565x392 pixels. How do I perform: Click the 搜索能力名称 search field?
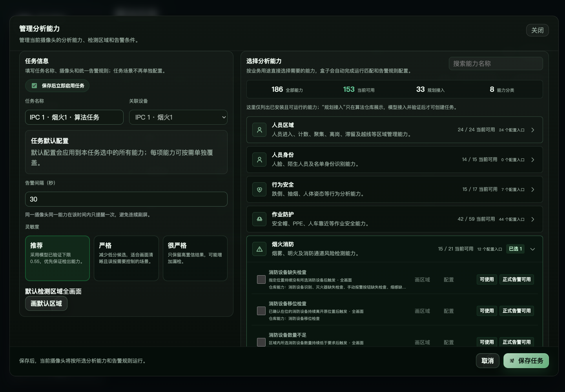point(496,64)
